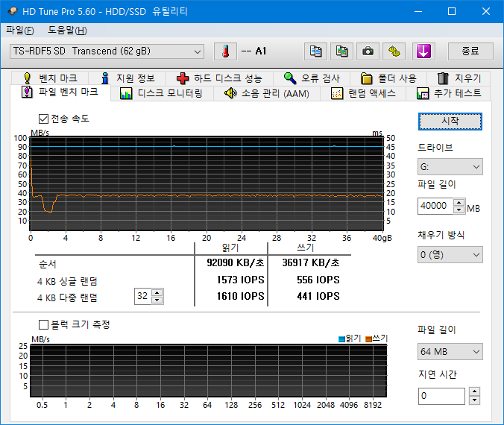
Task: Click the queue depth 32 input field
Action: (x=142, y=296)
